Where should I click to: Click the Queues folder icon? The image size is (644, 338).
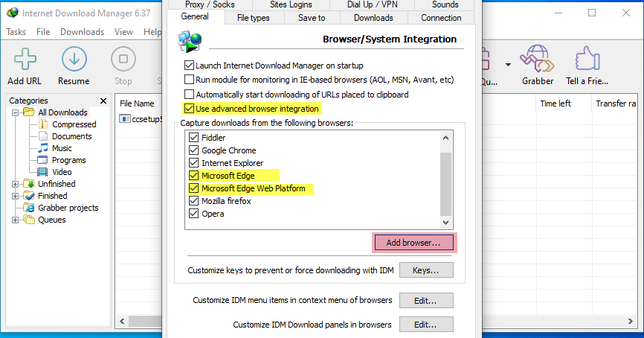(x=29, y=220)
